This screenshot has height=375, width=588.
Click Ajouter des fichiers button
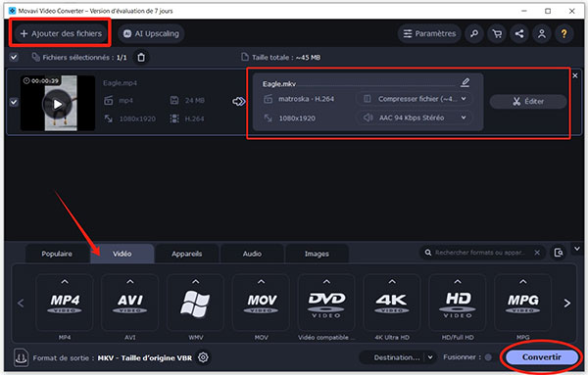61,33
